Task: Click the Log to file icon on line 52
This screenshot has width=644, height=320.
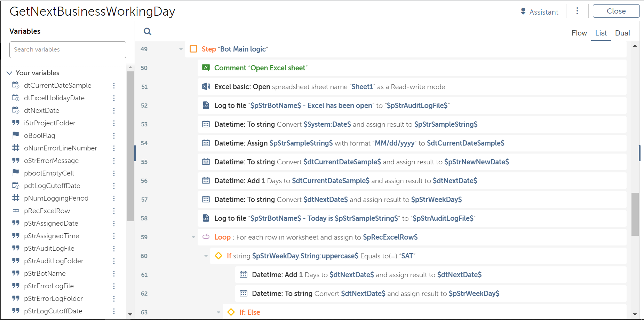Action: [206, 106]
